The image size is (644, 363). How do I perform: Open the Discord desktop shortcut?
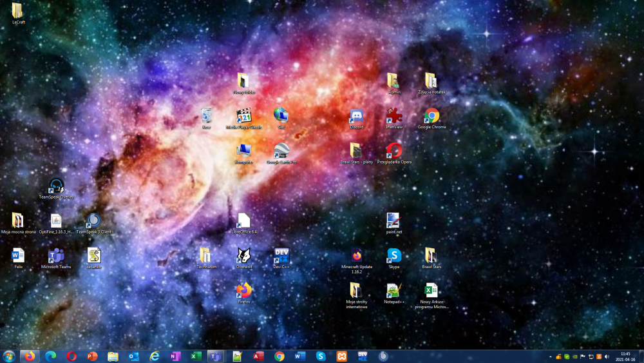click(357, 117)
